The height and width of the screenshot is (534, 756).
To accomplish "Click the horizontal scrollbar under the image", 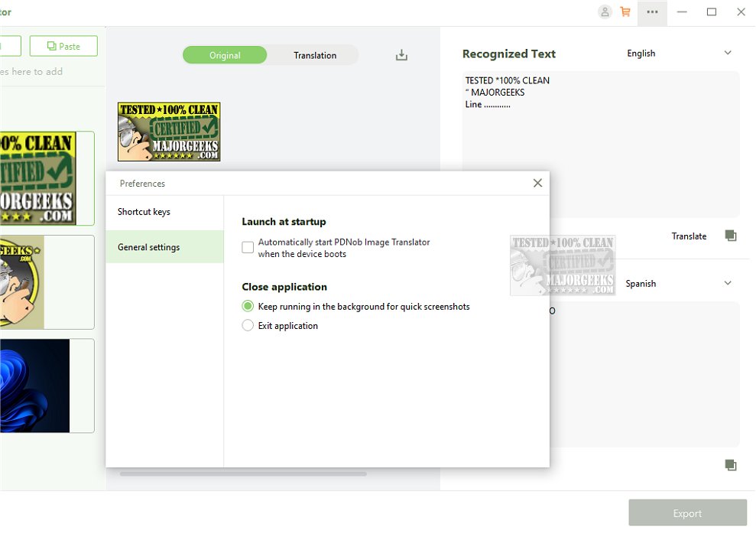I will tap(243, 474).
